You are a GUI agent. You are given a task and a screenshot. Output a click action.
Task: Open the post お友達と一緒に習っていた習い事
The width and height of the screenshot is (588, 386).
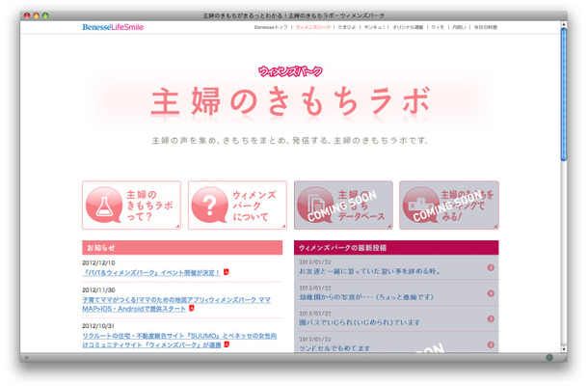370,271
